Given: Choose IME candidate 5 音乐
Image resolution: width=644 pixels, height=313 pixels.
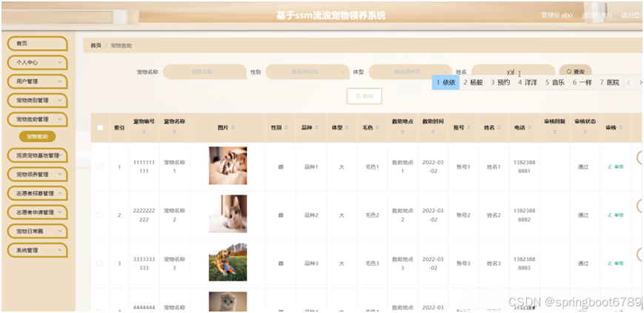Looking at the screenshot, I should [x=555, y=82].
